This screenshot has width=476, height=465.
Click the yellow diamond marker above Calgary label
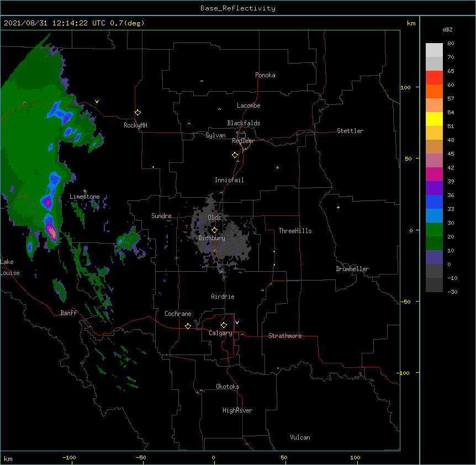224,325
